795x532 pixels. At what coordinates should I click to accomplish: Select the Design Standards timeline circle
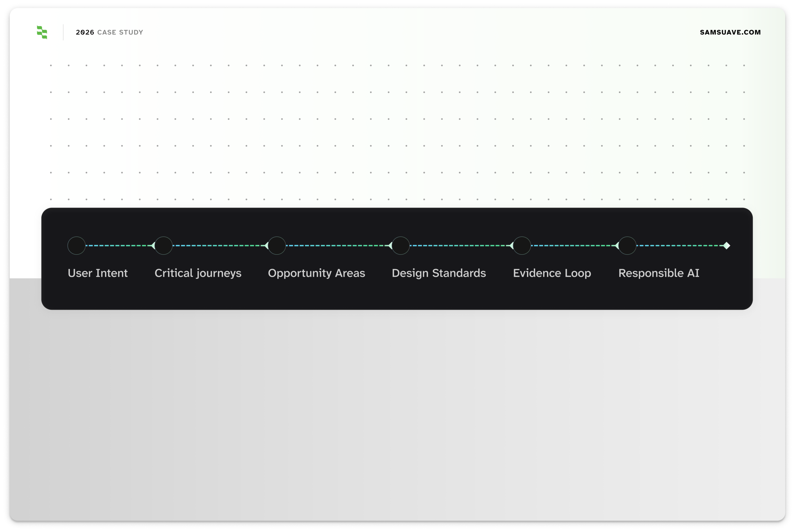401,246
